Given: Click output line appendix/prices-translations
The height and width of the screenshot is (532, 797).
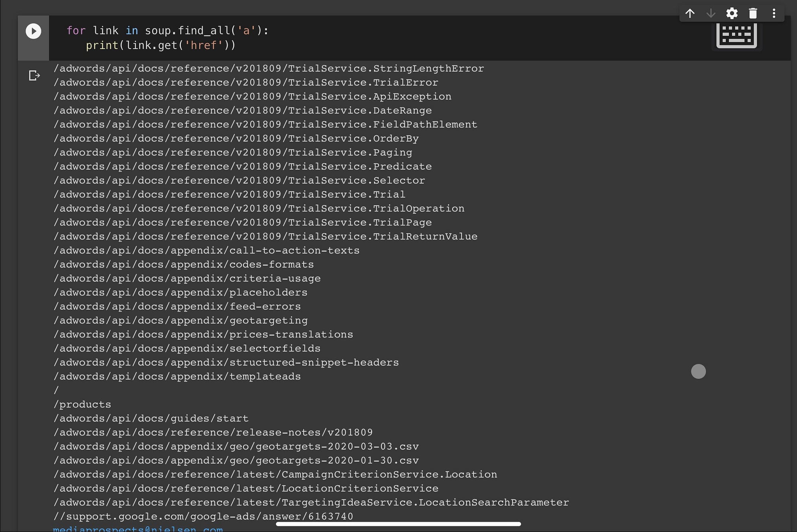Looking at the screenshot, I should tap(203, 334).
